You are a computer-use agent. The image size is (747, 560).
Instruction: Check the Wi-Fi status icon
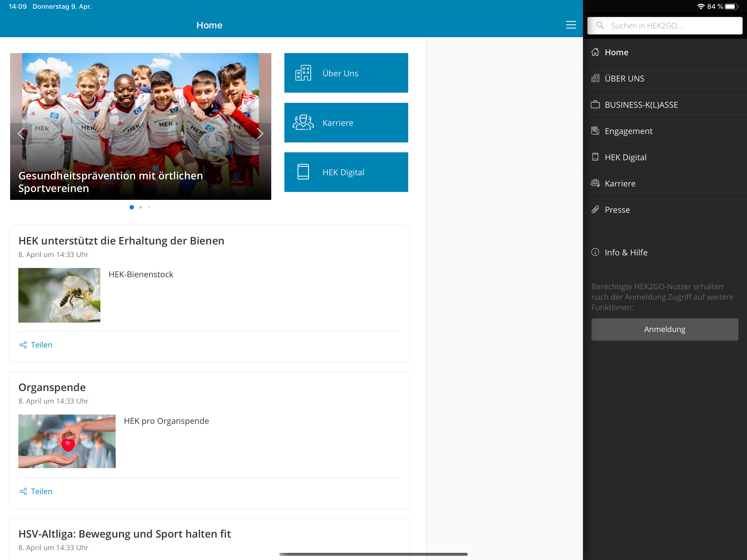701,6
